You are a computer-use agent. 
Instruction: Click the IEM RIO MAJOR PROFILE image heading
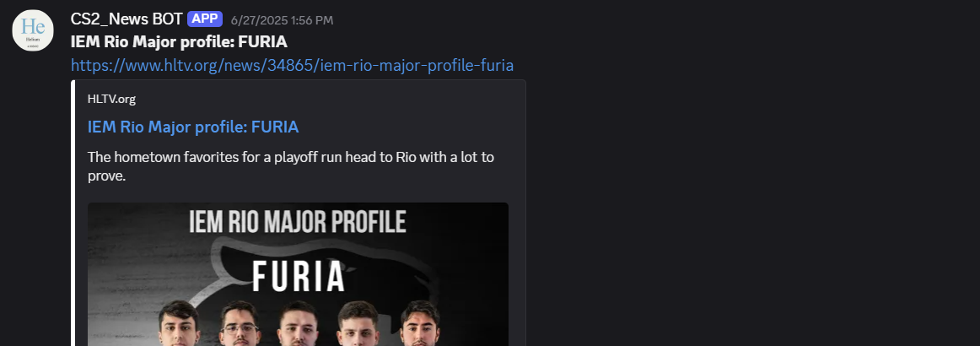coord(298,223)
